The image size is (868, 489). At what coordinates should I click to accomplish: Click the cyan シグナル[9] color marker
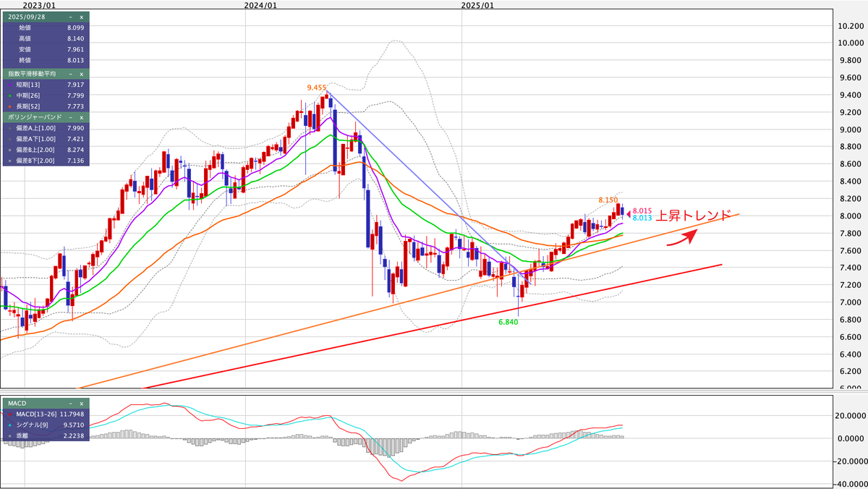click(9, 425)
